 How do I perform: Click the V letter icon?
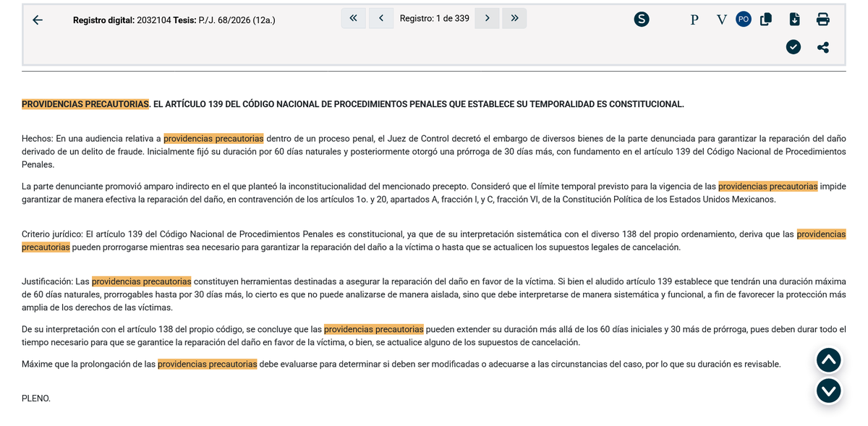pos(722,20)
